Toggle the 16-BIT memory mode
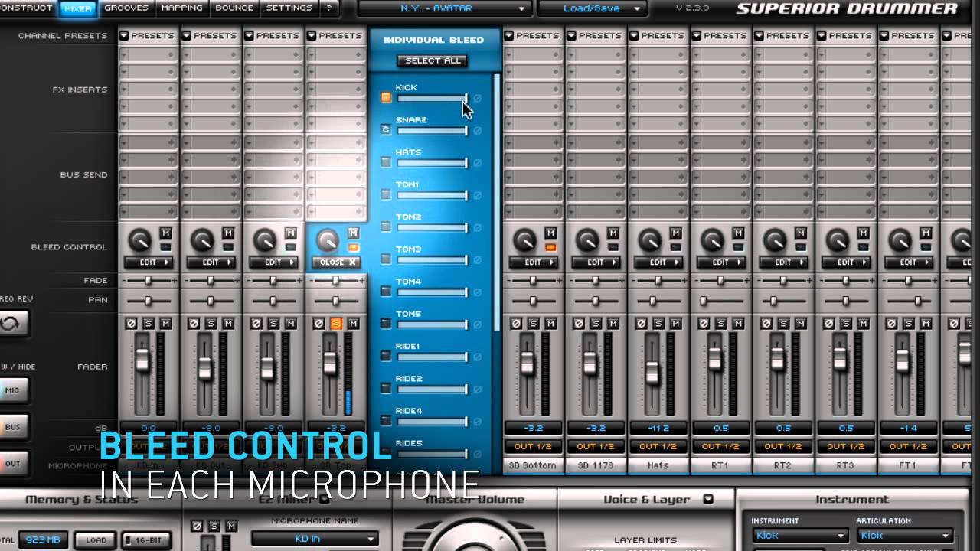Viewport: 980px width, 551px height. (145, 540)
